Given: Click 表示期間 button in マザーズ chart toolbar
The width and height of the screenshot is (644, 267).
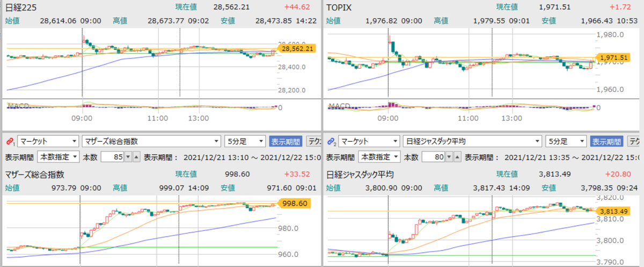Looking at the screenshot, I should coord(286,141).
